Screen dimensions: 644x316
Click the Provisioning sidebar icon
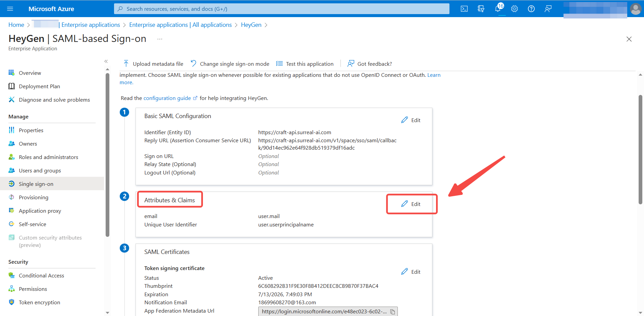pos(11,197)
